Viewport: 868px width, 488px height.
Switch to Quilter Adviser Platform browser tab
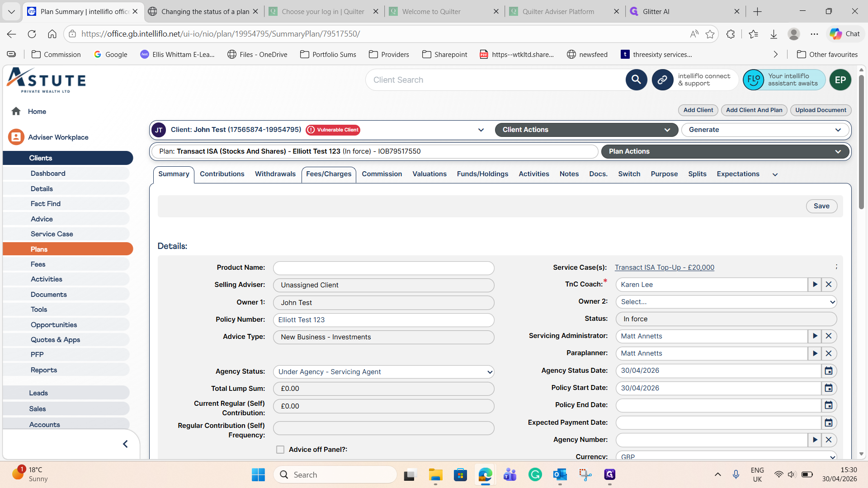pos(558,11)
